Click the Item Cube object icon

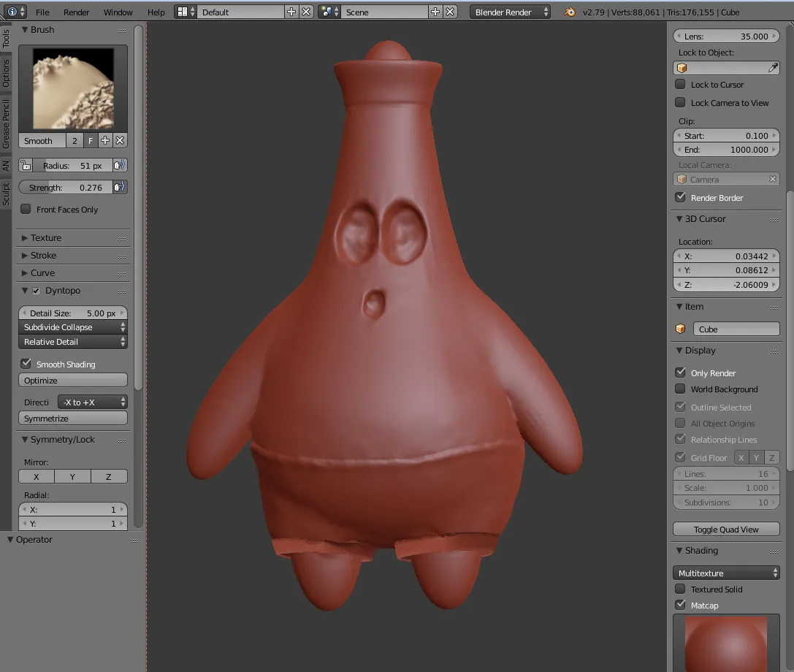[681, 329]
